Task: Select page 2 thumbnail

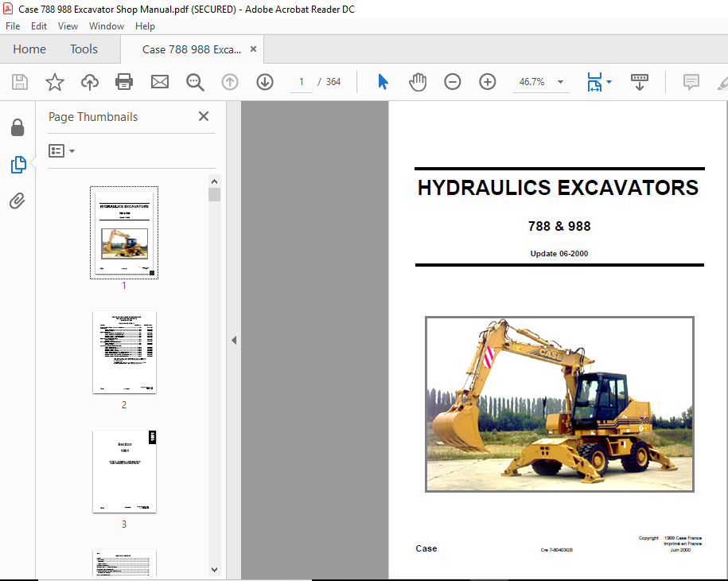Action: 124,352
